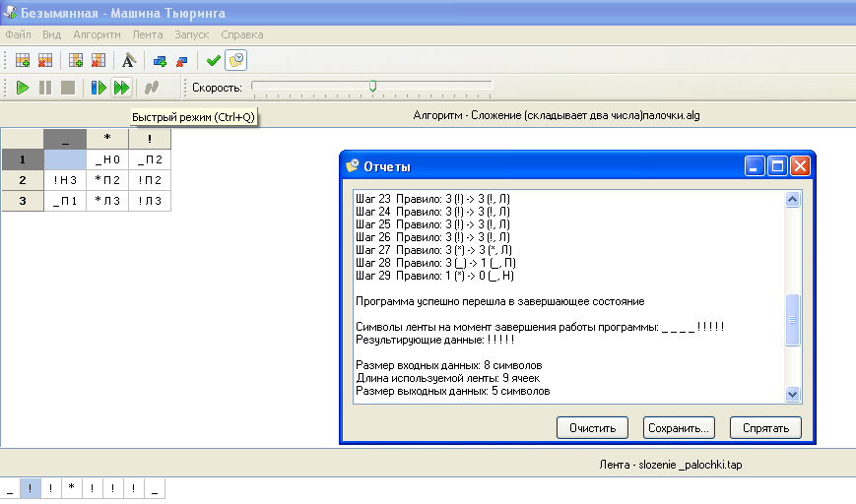Viewport: 856px width, 504px height.
Task: Open the Алгоритм menu
Action: (97, 34)
